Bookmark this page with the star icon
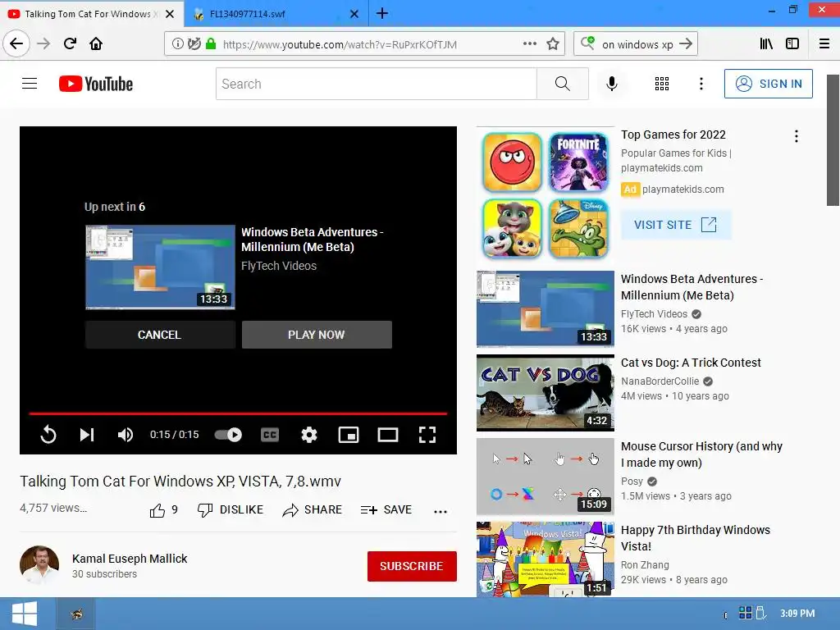The image size is (840, 630). [x=553, y=44]
